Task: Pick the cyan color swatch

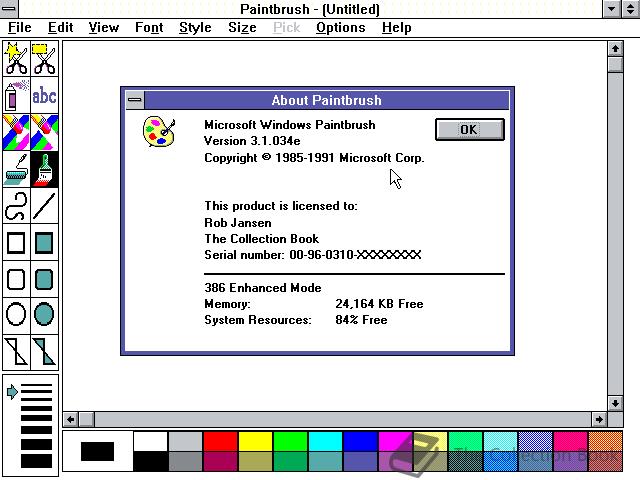Action: (x=326, y=442)
